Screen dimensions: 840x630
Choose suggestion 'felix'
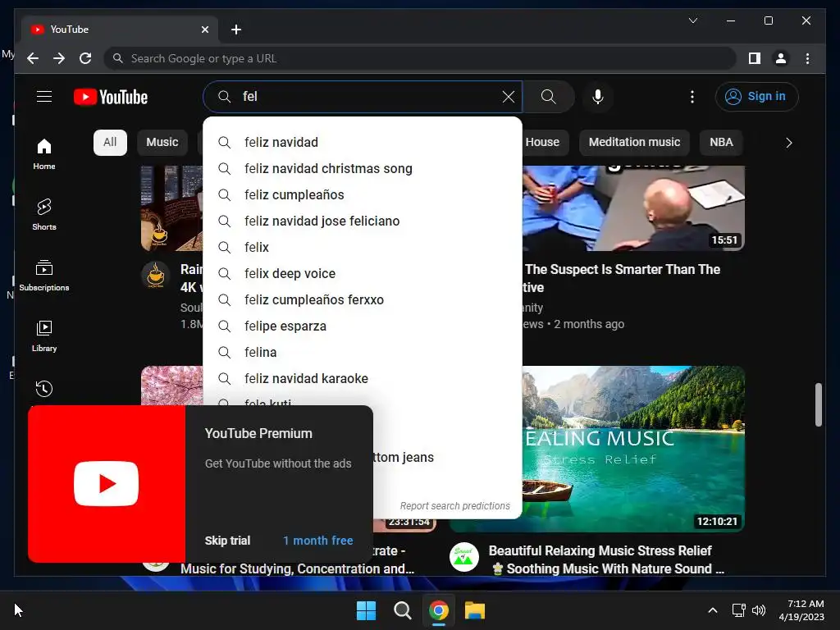[362, 247]
